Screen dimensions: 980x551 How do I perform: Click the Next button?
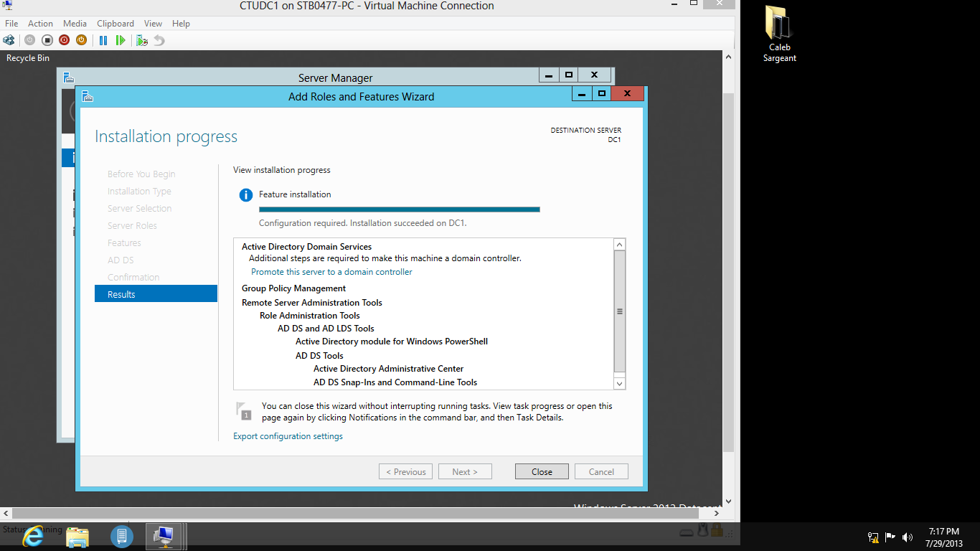click(x=465, y=471)
